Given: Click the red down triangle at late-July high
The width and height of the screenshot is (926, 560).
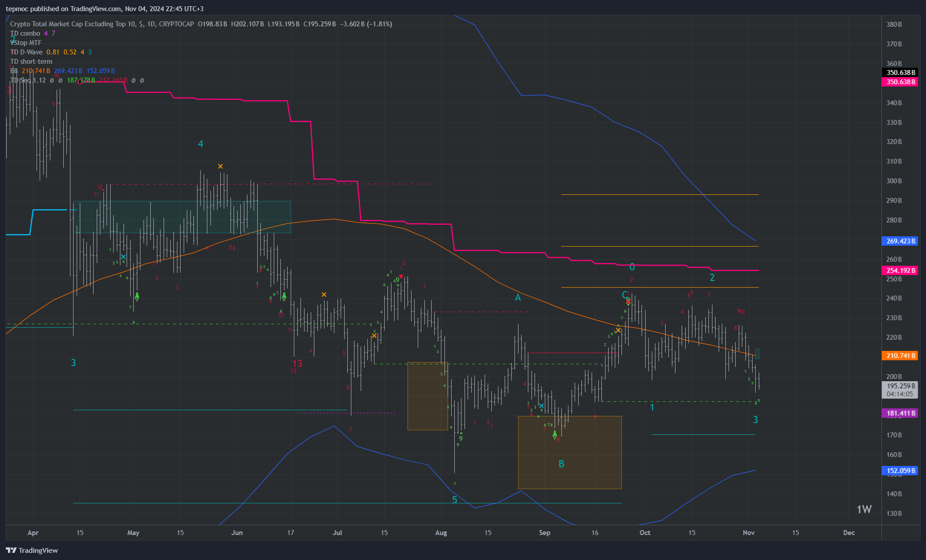Looking at the screenshot, I should click(401, 277).
